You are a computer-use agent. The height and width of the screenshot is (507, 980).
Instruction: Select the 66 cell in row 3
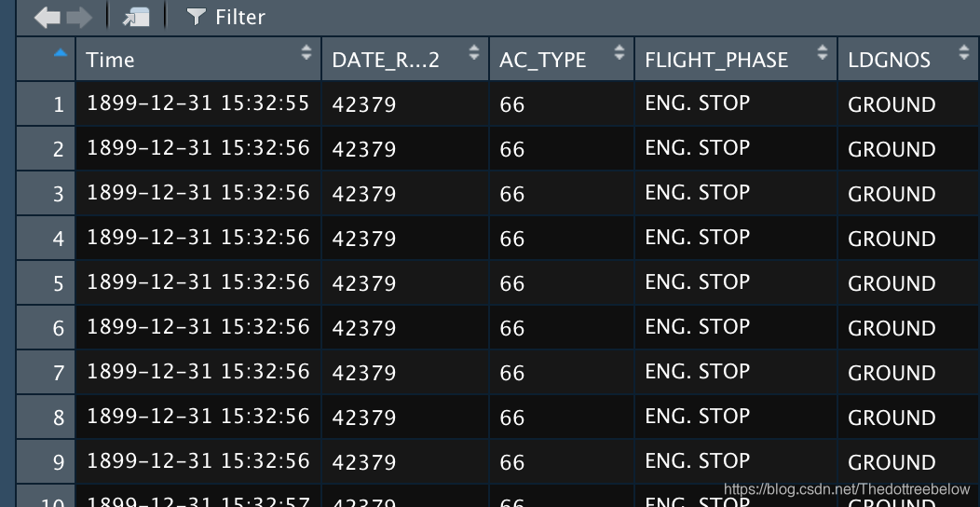tap(562, 193)
